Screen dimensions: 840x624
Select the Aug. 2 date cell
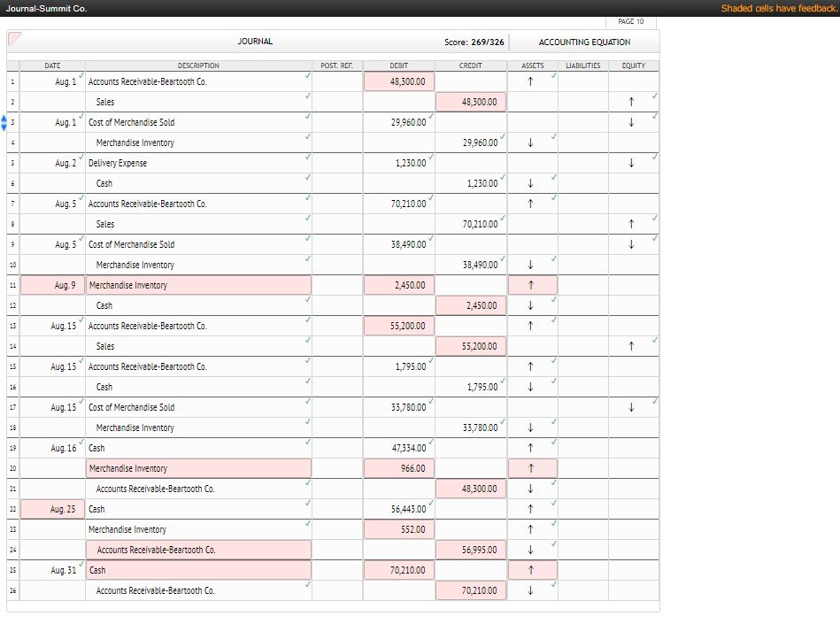tap(52, 163)
